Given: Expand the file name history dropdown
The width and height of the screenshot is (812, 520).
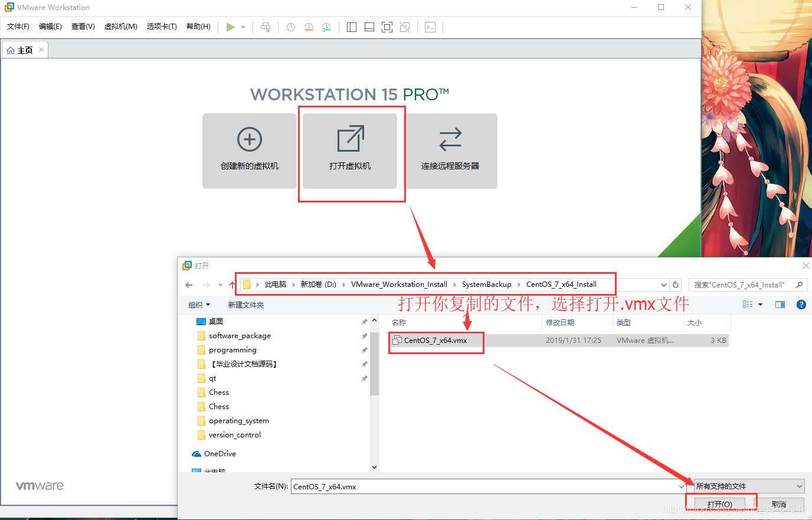Looking at the screenshot, I should 681,487.
